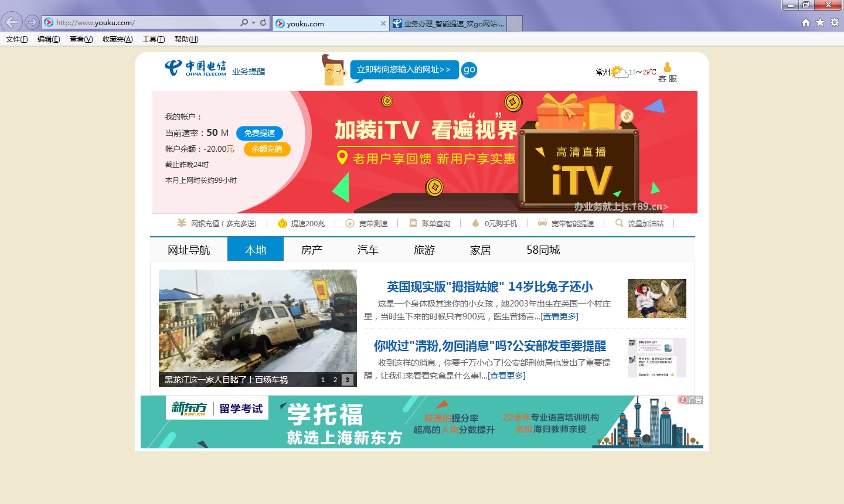Refresh the page with the reload icon

[263, 22]
